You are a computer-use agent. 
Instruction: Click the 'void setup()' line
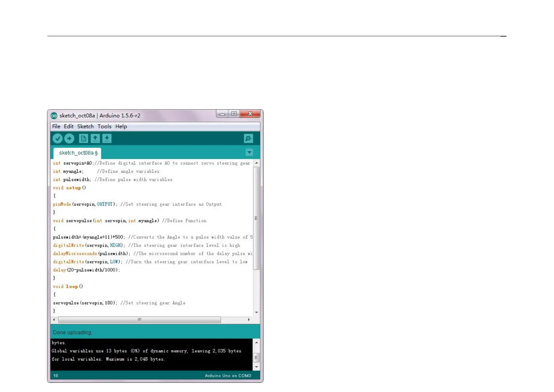tap(69, 188)
